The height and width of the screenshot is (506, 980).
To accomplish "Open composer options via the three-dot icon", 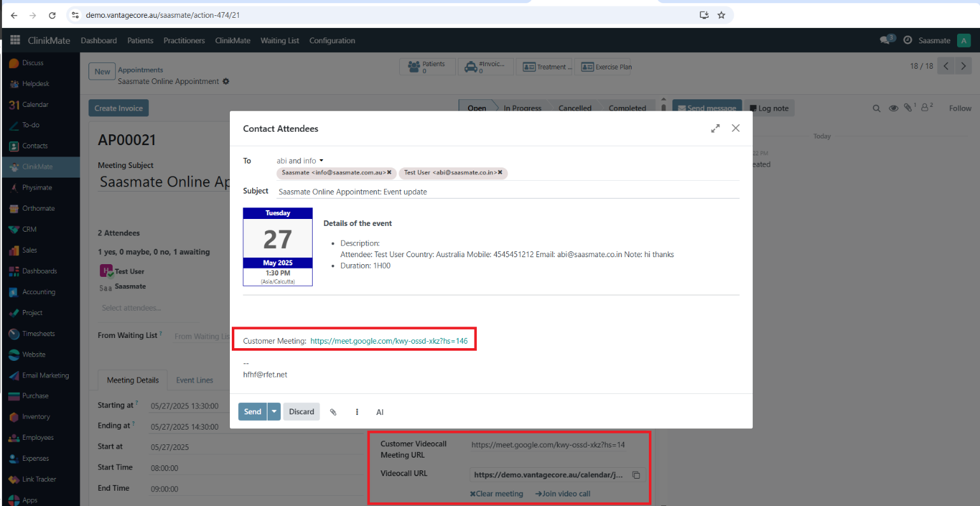I will tap(357, 412).
